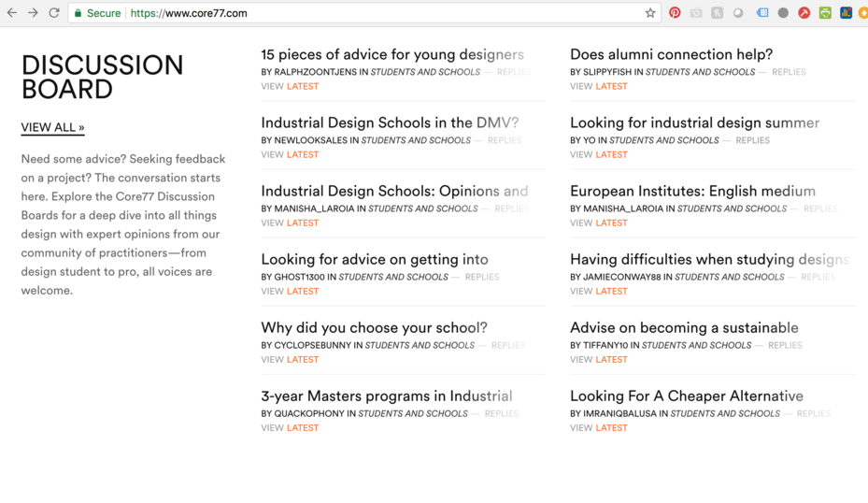Open the Pinterest extension

pyautogui.click(x=675, y=13)
